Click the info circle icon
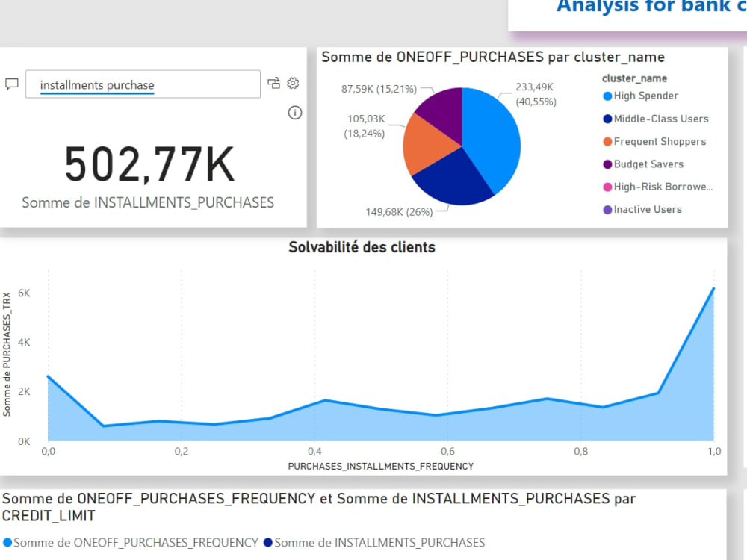This screenshot has width=747, height=560. (295, 113)
